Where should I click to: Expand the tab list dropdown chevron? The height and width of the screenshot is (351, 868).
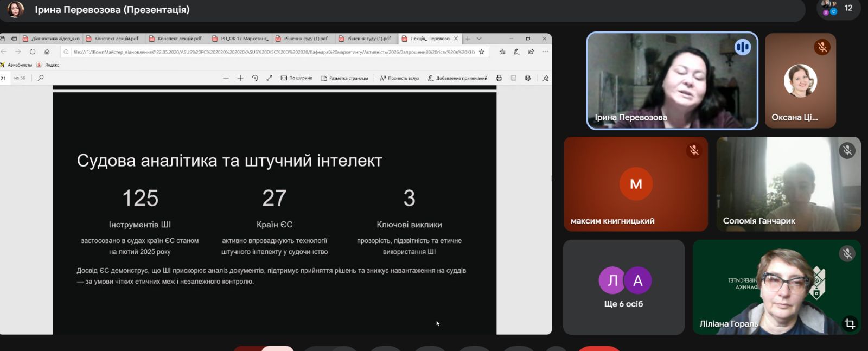click(x=479, y=39)
